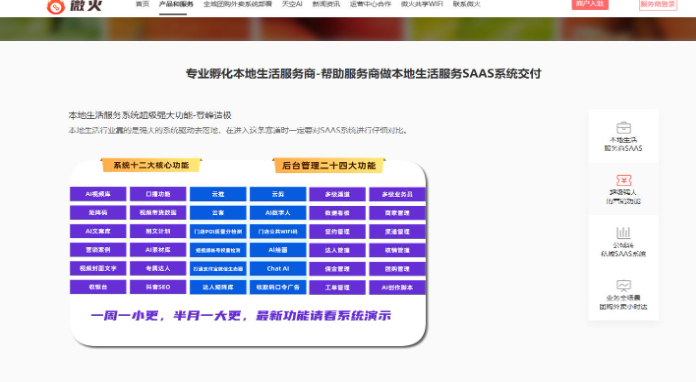Viewport: 696px width, 382px height.
Task: Go to the 首页 nav item
Action: coord(142,4)
